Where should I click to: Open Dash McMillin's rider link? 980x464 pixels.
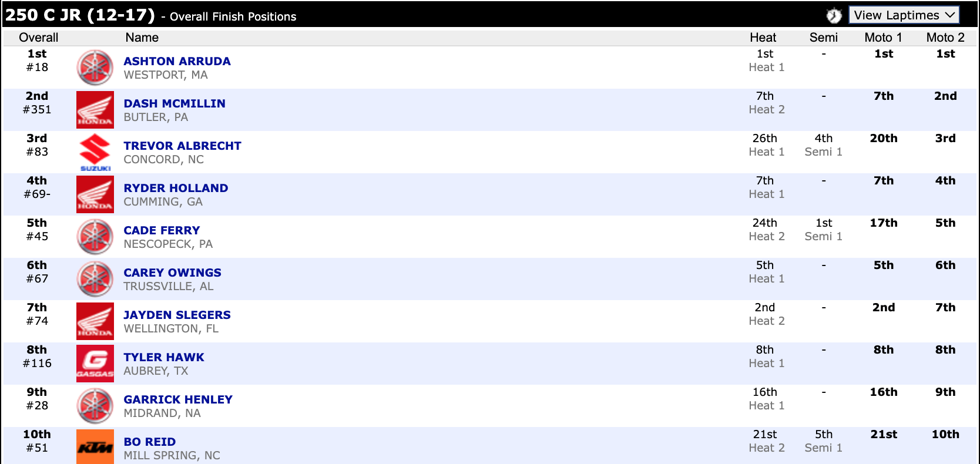pos(174,103)
